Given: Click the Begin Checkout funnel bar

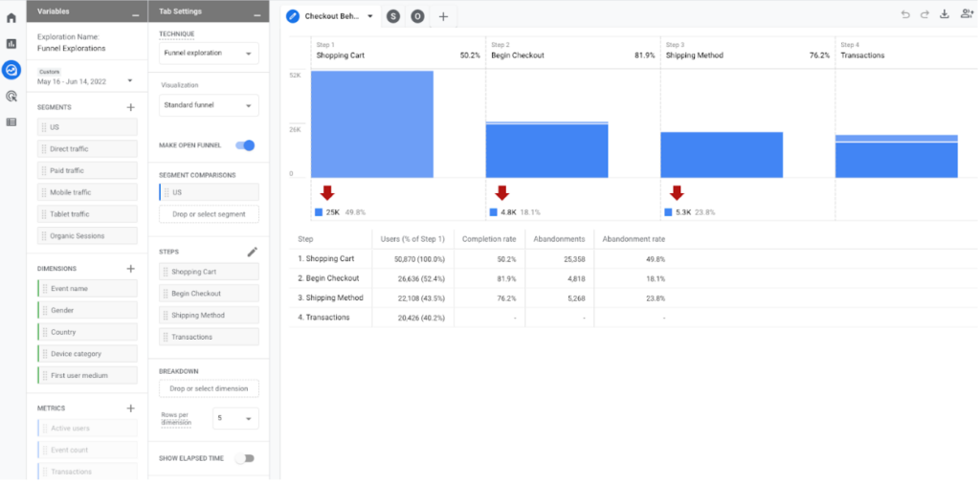Looking at the screenshot, I should coord(546,150).
